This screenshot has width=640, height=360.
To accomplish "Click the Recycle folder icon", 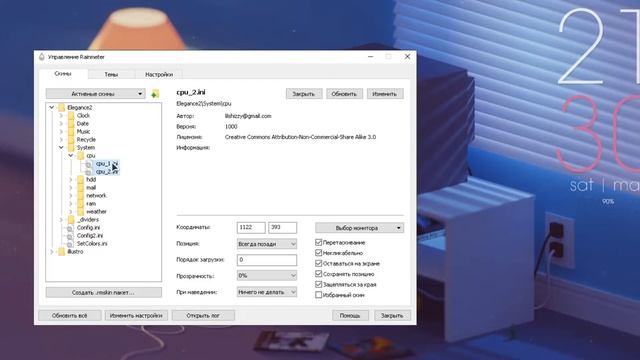I will pos(71,140).
